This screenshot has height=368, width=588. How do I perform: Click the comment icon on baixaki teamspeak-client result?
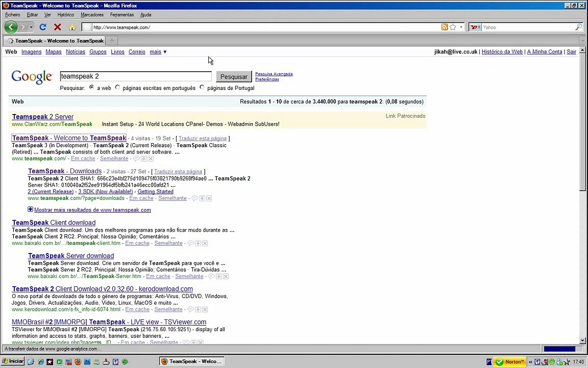(x=190, y=243)
